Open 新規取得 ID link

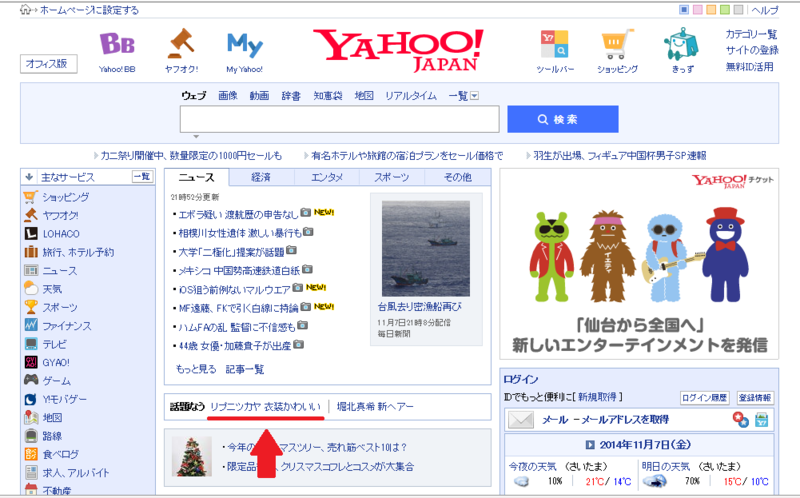[597, 397]
